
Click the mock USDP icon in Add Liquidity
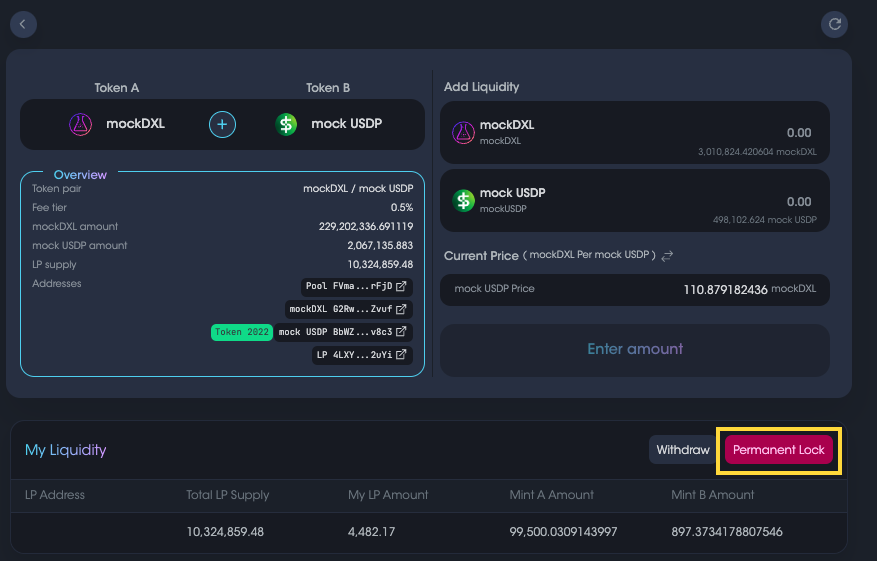pos(464,200)
